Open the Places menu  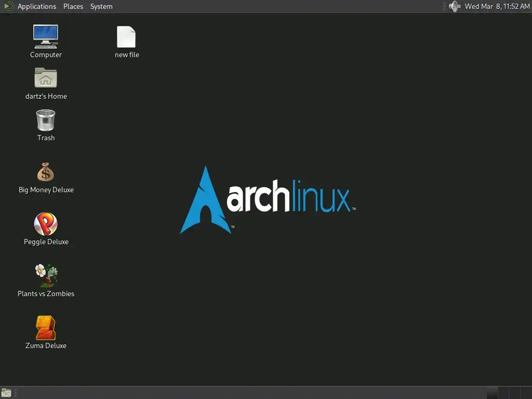pos(73,6)
